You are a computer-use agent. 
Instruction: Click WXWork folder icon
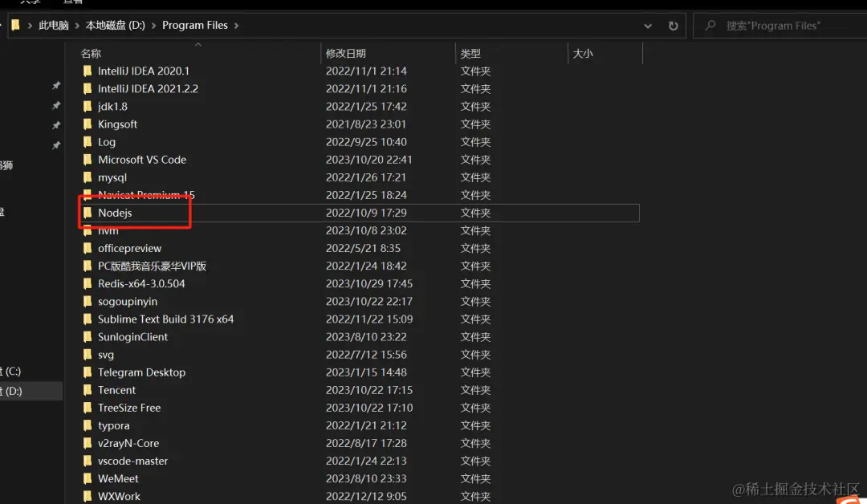[x=88, y=496]
